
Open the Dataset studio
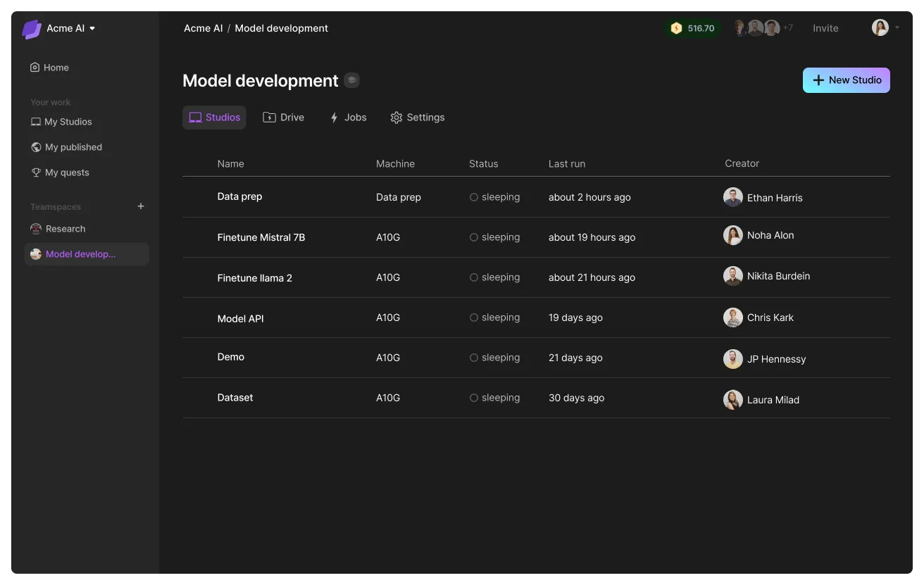235,398
